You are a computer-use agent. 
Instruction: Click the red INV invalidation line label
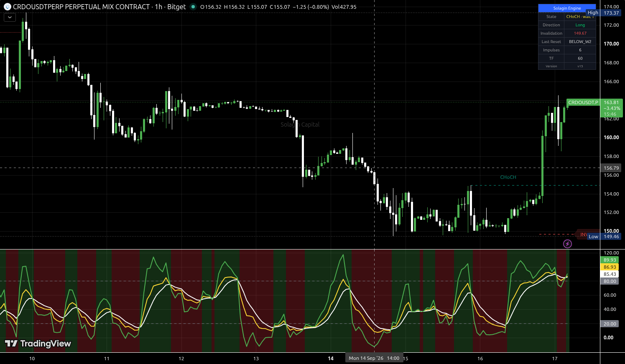[x=583, y=234]
